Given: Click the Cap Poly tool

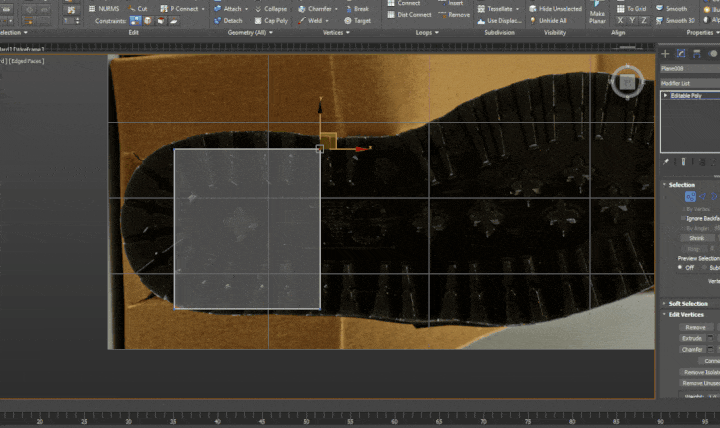Looking at the screenshot, I should (271, 20).
